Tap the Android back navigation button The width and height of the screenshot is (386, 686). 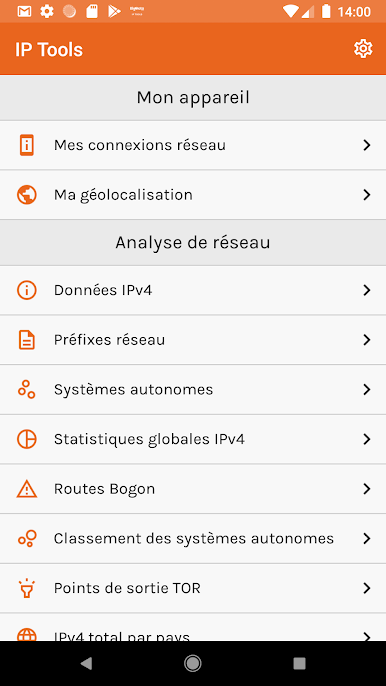click(x=86, y=664)
